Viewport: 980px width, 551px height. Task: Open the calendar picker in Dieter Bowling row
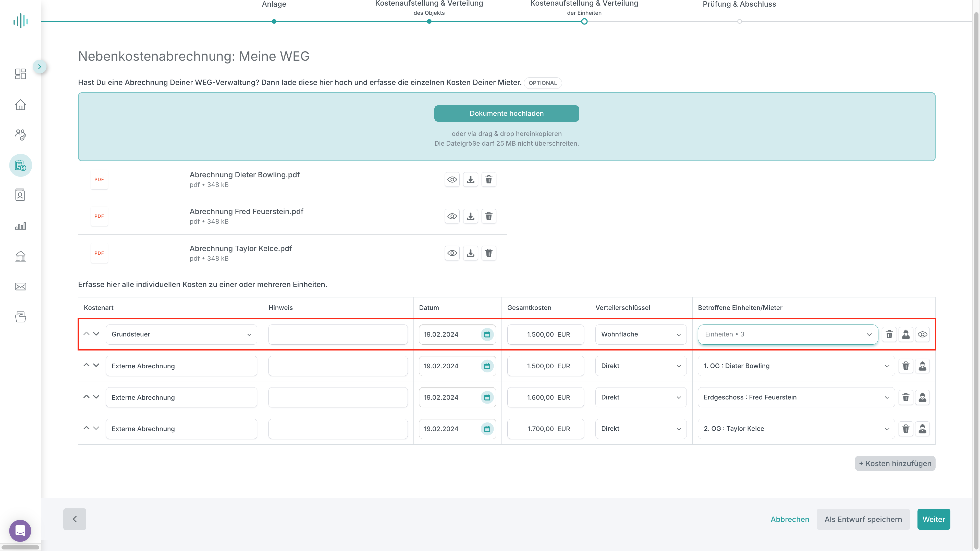pyautogui.click(x=487, y=366)
